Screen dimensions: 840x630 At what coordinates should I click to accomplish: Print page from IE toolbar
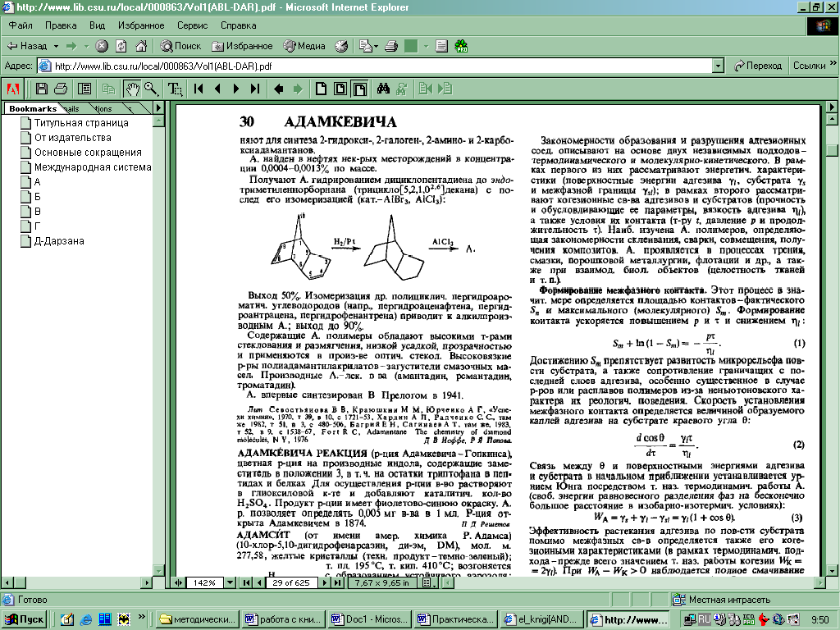point(391,46)
